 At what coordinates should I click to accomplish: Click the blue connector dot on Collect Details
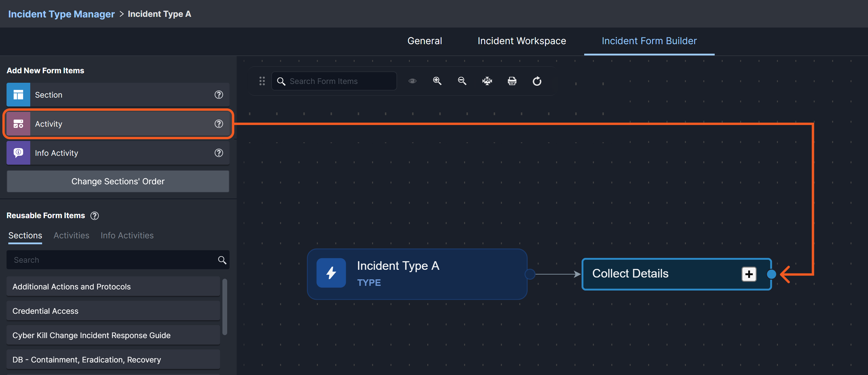(x=771, y=274)
